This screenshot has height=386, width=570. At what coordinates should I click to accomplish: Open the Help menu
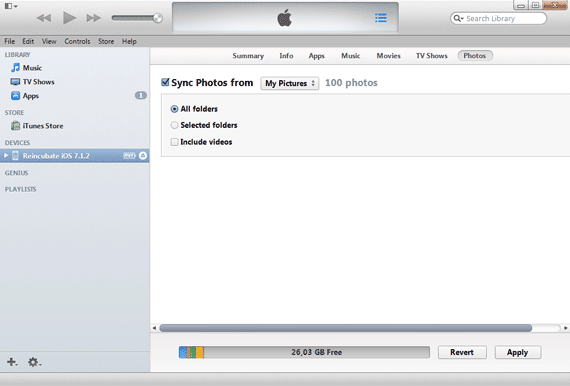coord(129,41)
